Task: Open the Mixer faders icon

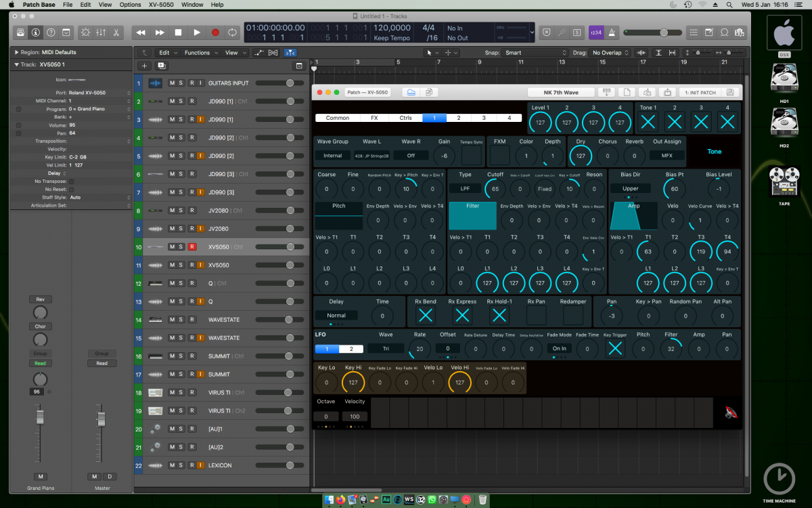Action: (101, 32)
